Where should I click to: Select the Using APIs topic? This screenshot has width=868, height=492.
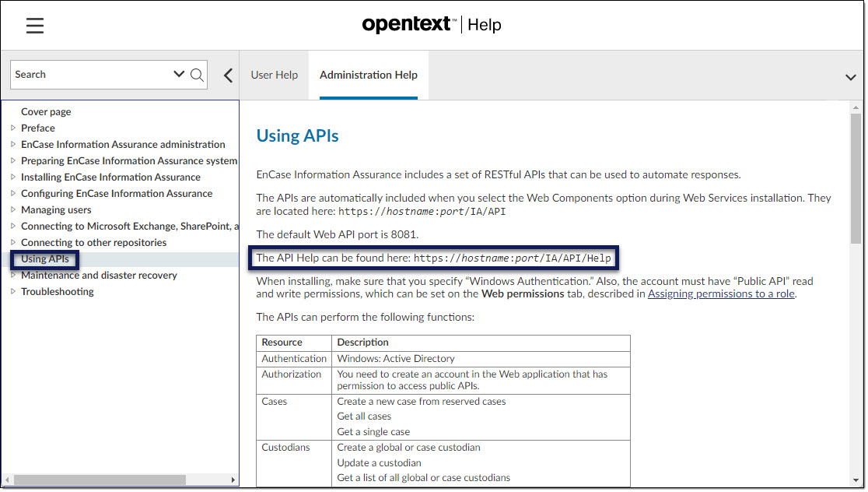[45, 258]
